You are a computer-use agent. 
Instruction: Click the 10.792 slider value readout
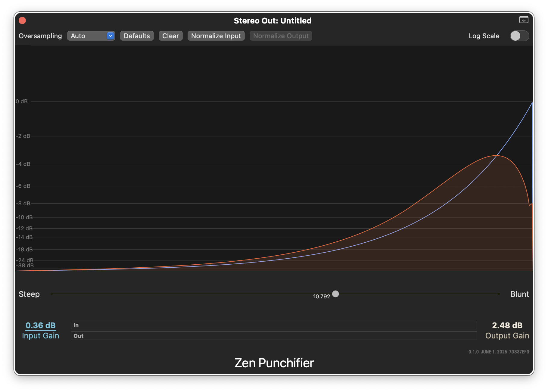[322, 297]
